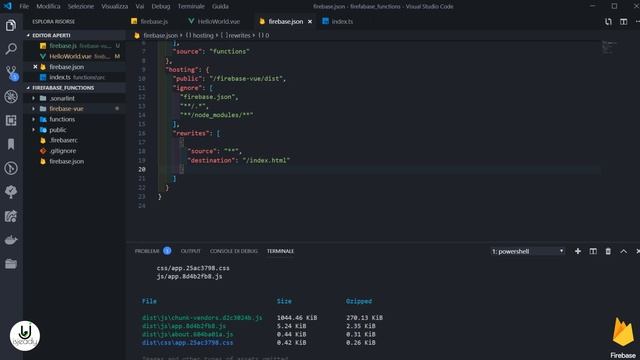Select the Terminale panel tab
The width and height of the screenshot is (640, 360).
click(x=280, y=251)
